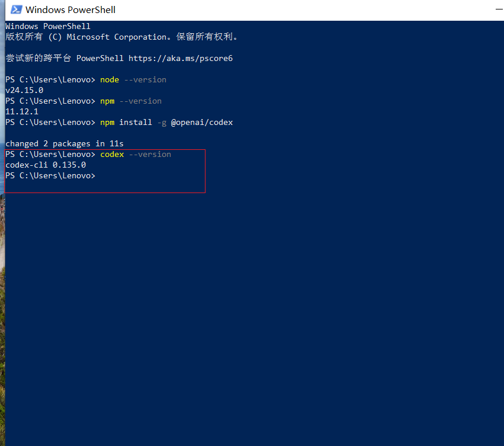Click the 'v24.15.0' output line
This screenshot has width=504, height=446.
24,91
